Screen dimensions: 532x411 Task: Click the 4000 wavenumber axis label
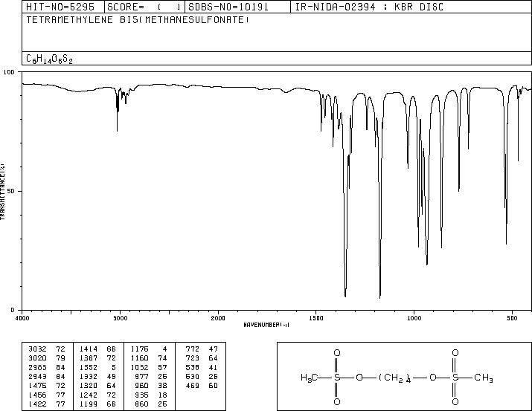[x=22, y=318]
